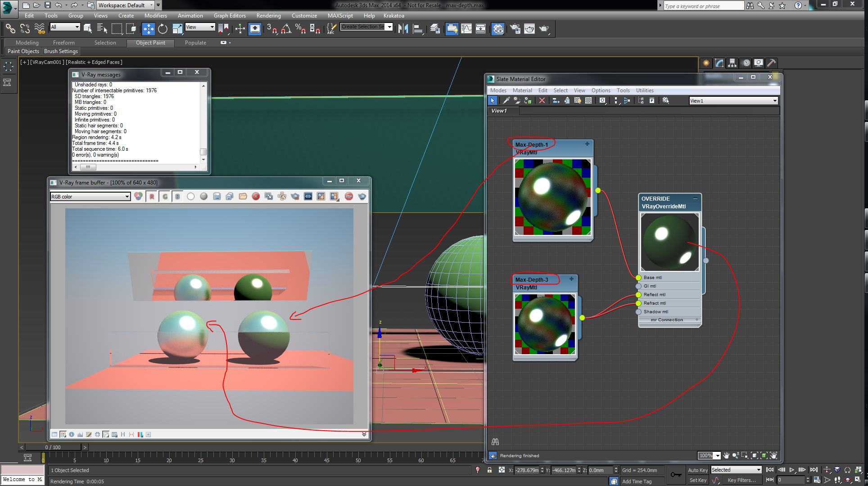Click the Max-Depth-1 material node thumbnail
This screenshot has width=868, height=486.
553,197
